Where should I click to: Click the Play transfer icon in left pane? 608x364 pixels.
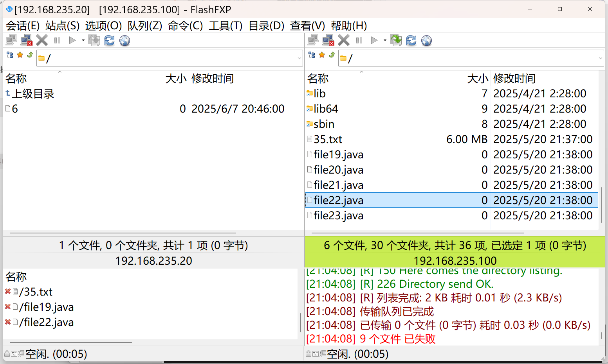click(x=72, y=40)
